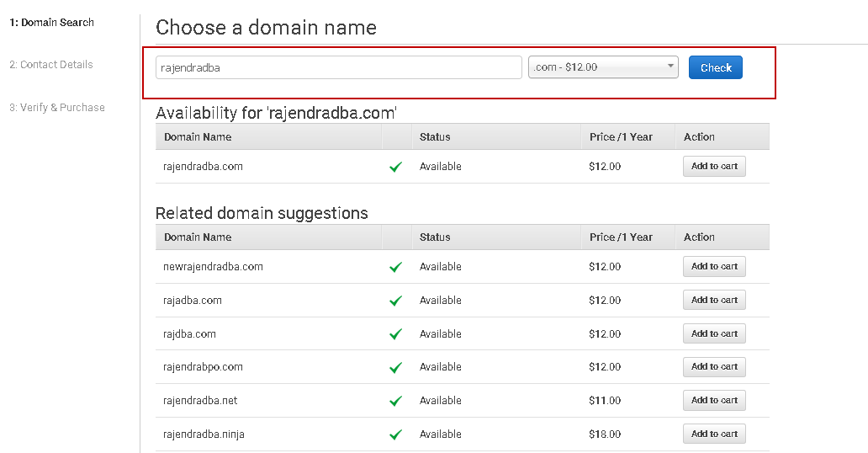Image resolution: width=868 pixels, height=453 pixels.
Task: Add rajdba.com to cart
Action: click(x=714, y=334)
